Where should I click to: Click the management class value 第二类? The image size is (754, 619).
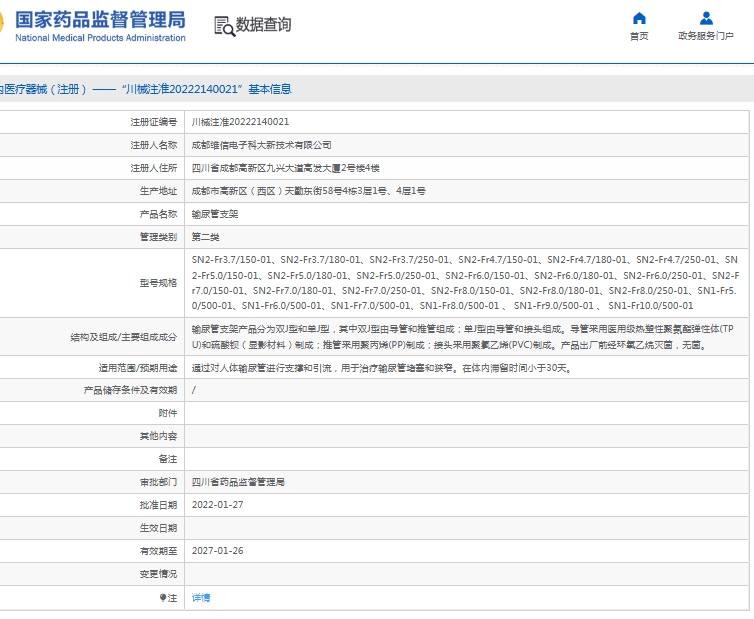pos(205,237)
